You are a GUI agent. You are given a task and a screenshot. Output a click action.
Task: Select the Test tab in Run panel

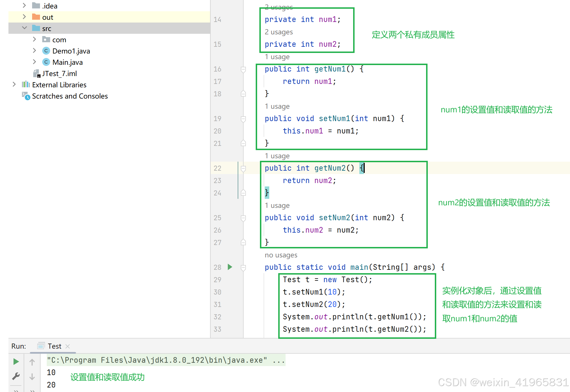coord(54,346)
